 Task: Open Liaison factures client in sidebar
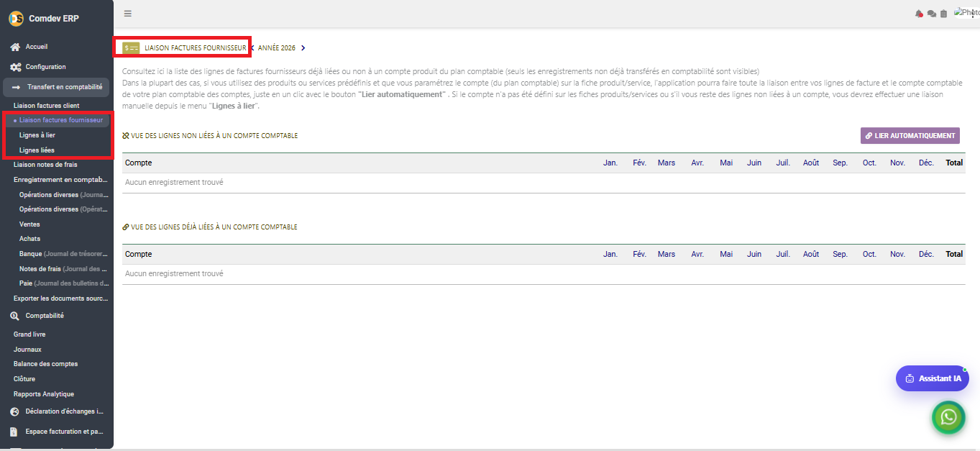(46, 106)
